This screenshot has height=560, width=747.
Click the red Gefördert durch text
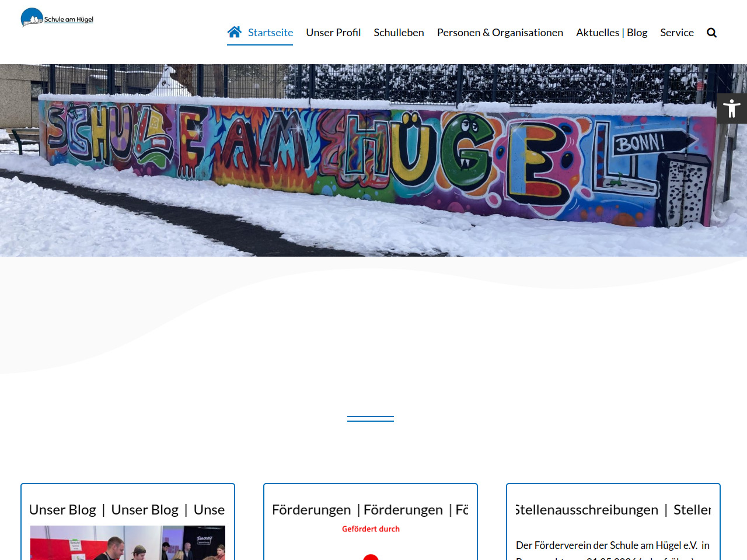tap(371, 529)
